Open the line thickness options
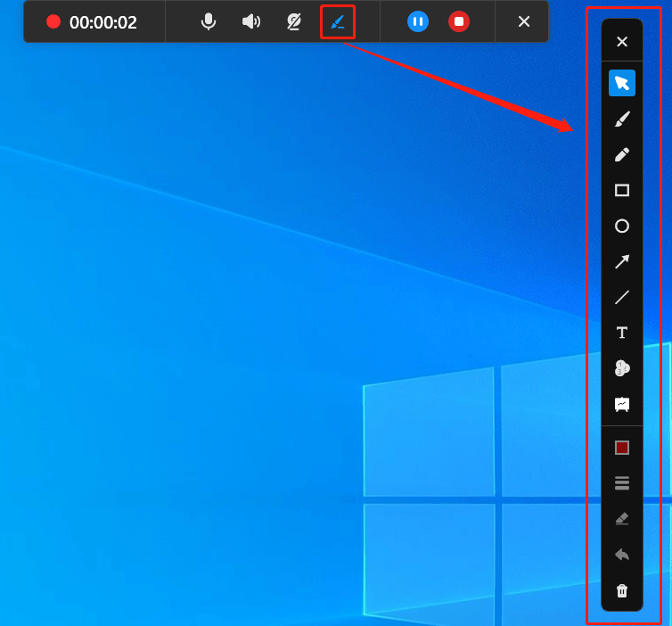The width and height of the screenshot is (672, 626). pyautogui.click(x=622, y=483)
